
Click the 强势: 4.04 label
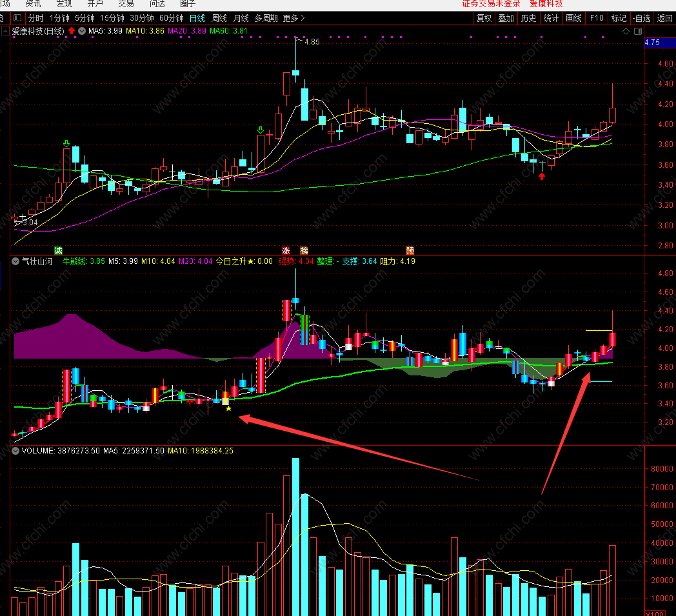point(296,261)
